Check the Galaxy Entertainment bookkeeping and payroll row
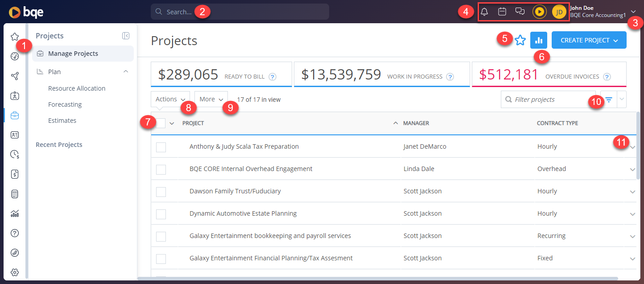 161,236
